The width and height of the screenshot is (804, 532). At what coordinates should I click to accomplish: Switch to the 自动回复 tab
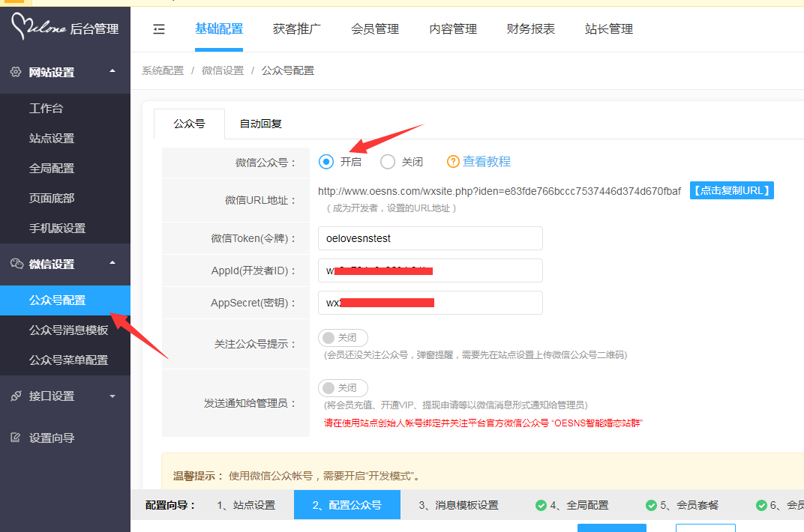260,124
